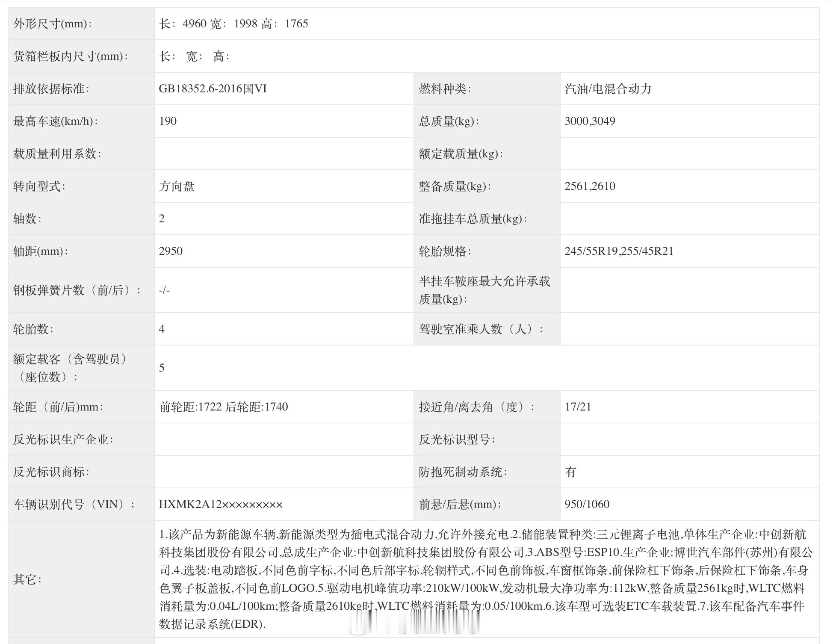The height and width of the screenshot is (644, 833).
Task: Select top speed value 190
Action: tap(168, 121)
